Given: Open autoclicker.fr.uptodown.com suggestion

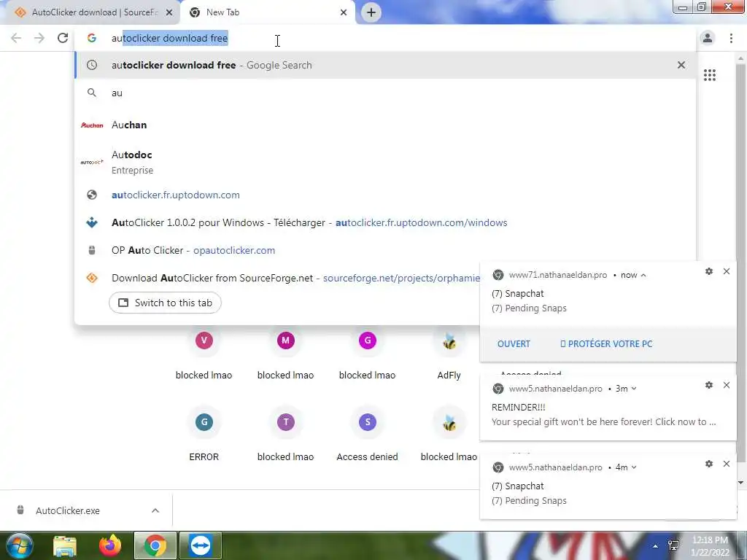Looking at the screenshot, I should pos(385,195).
